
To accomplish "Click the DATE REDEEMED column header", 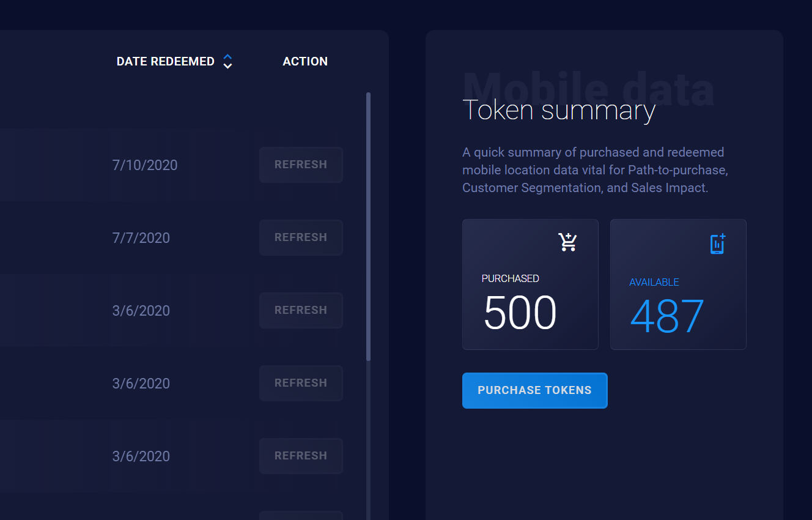I will tap(166, 61).
